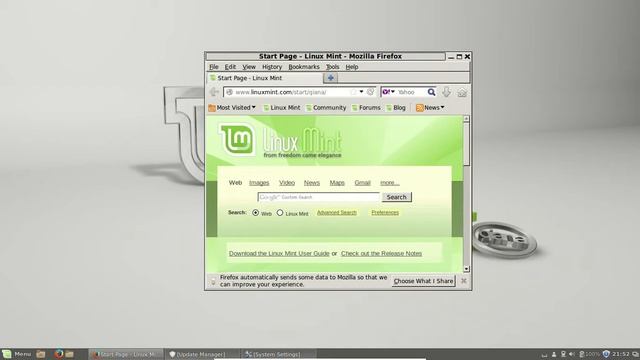
Task: Open the Preferences link
Action: (385, 213)
